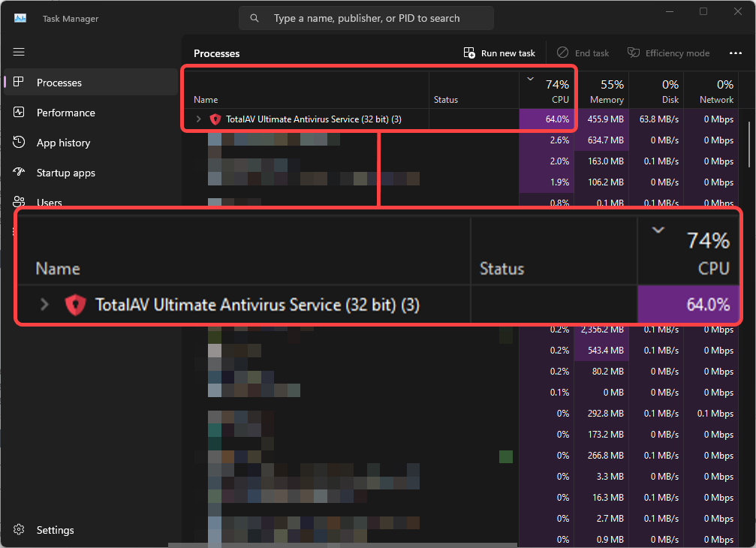The width and height of the screenshot is (756, 548).
Task: Sort by the 0% Disk column header
Action: (x=657, y=91)
